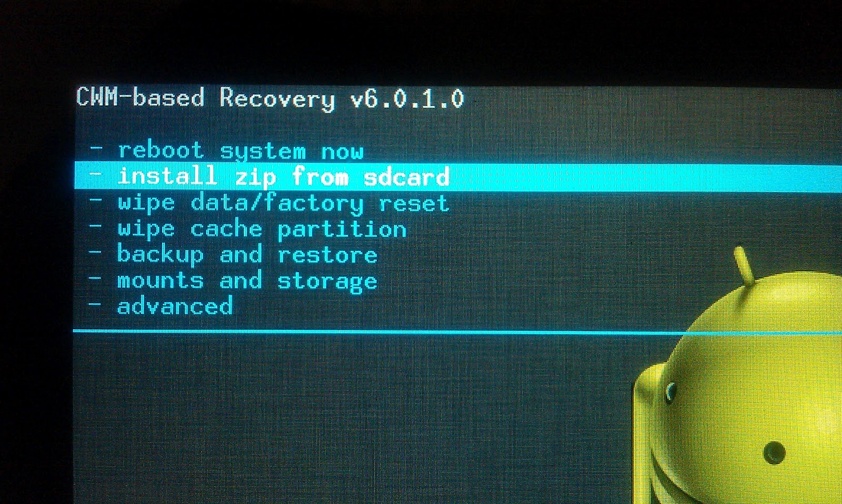Click dash bullet before "advanced"
Image resolution: width=842 pixels, height=504 pixels.
coord(96,304)
